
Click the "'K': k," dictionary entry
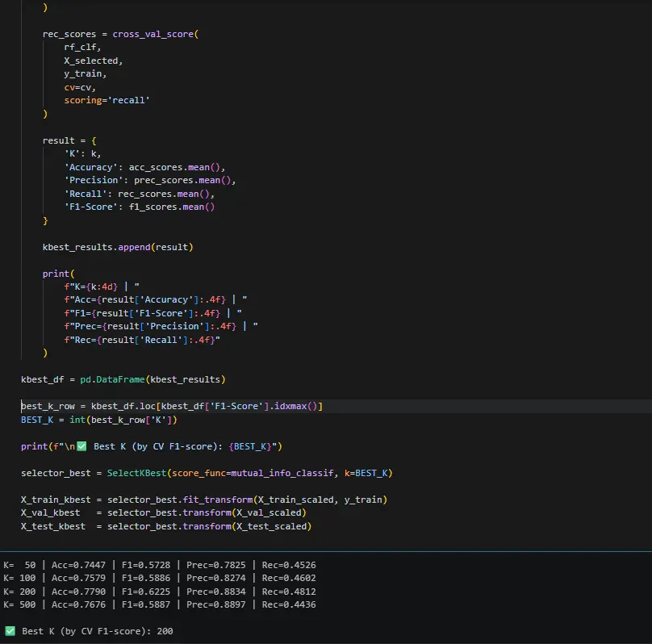point(82,154)
